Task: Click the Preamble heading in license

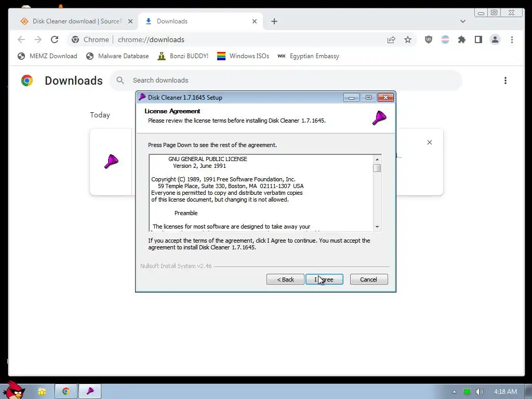Action: (186, 213)
